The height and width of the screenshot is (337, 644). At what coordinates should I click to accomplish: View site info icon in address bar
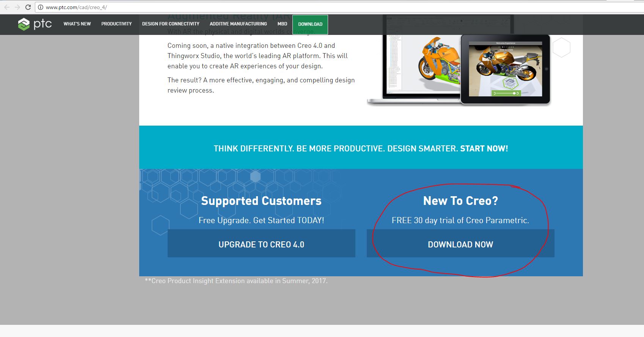pos(41,7)
